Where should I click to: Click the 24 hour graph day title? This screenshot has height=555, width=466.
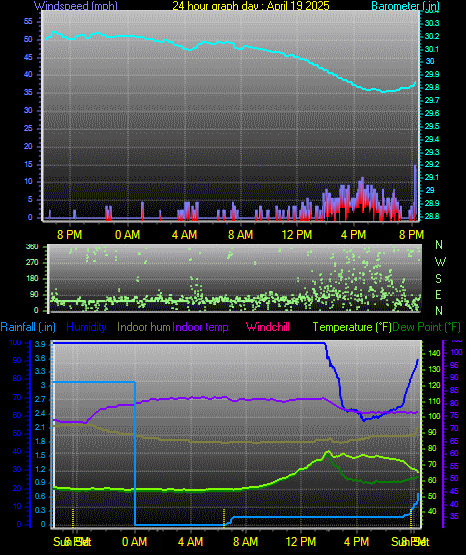coord(251,6)
